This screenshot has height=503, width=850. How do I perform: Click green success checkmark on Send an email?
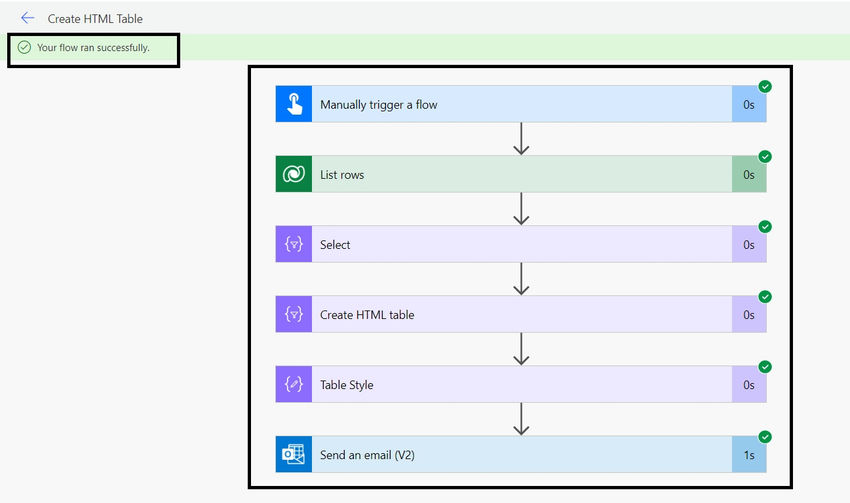pyautogui.click(x=765, y=437)
